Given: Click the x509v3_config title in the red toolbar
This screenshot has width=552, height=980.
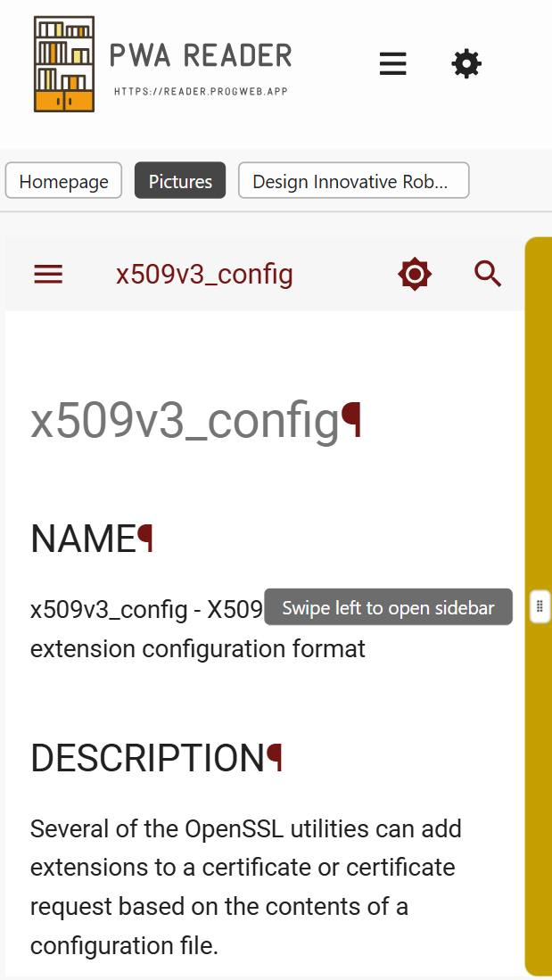Looking at the screenshot, I should 204,275.
